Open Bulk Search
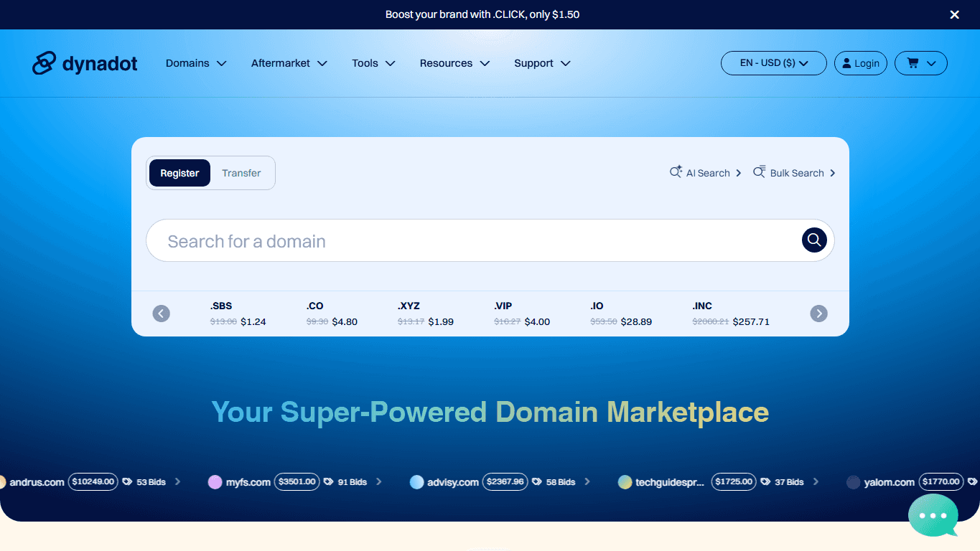The height and width of the screenshot is (551, 980). point(794,173)
